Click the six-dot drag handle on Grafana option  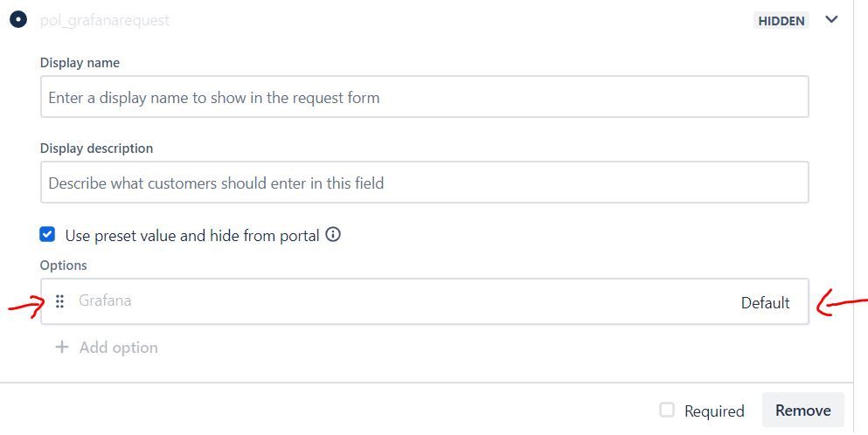(x=59, y=301)
